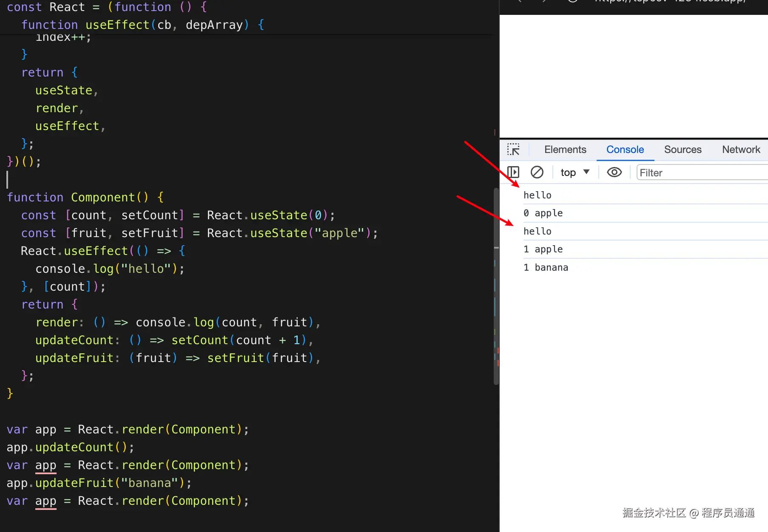Toggle live expression eye icon

click(614, 172)
